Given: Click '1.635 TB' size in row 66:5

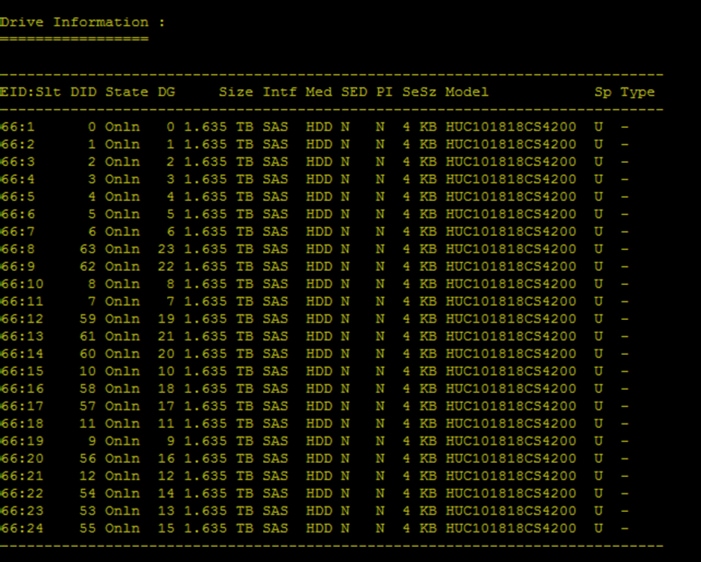Looking at the screenshot, I should [219, 197].
